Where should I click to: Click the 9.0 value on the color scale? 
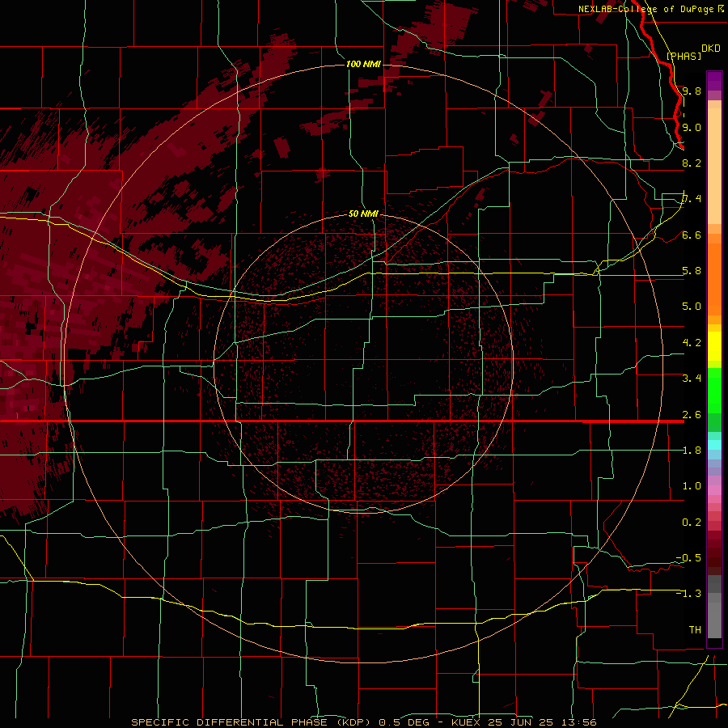click(x=692, y=127)
